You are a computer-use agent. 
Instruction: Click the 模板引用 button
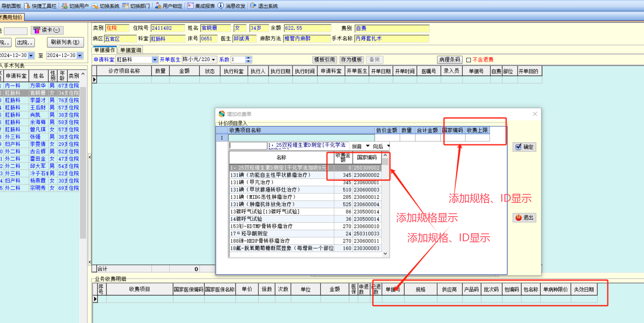coord(324,60)
